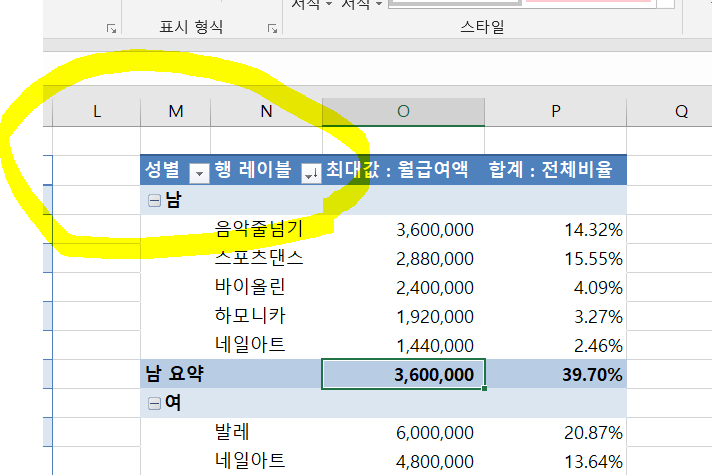Image resolution: width=712 pixels, height=475 pixels.
Task: Click the 발레 row label cell
Action: pos(234,432)
